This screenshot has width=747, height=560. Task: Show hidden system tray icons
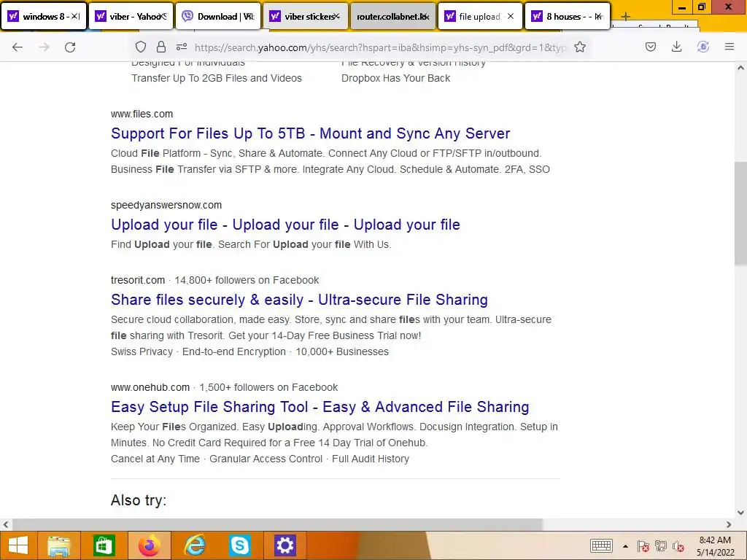point(625,546)
